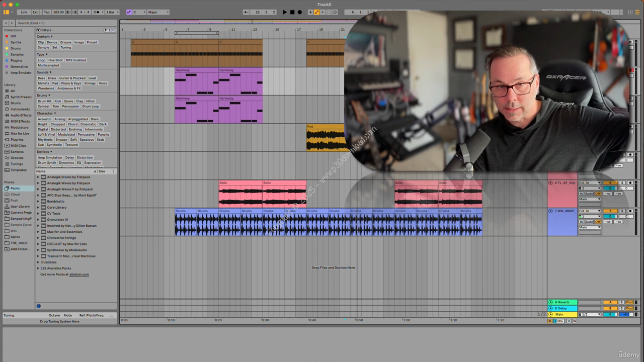Select Modulators in the Library
This screenshot has width=644, height=362.
19,127
